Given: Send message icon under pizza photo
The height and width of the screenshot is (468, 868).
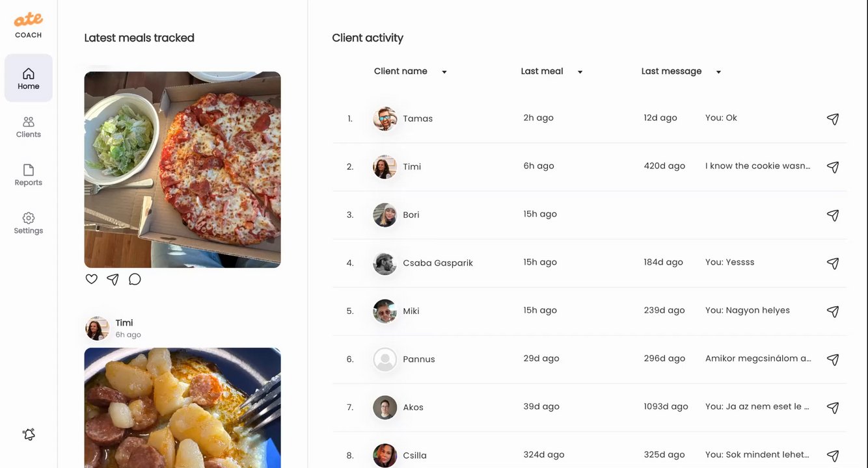Looking at the screenshot, I should (113, 279).
